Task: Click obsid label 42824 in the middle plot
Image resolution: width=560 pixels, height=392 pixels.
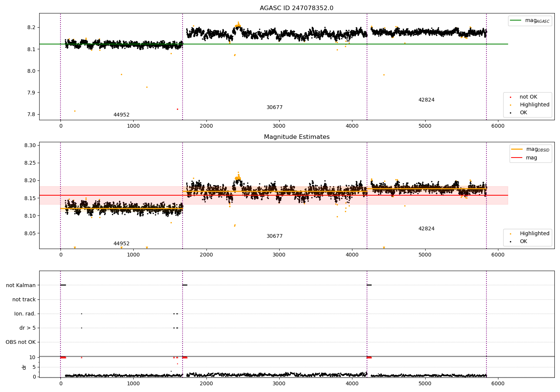Action: pos(426,229)
